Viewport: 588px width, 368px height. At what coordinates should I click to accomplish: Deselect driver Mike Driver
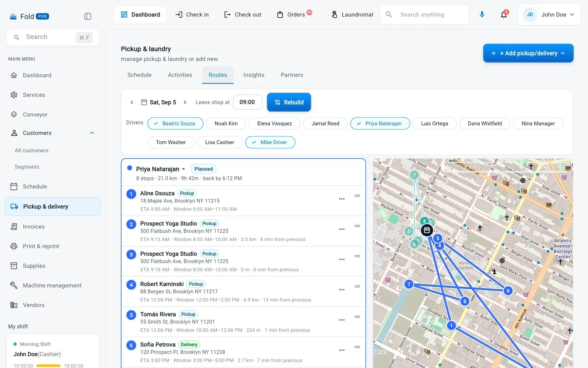pos(270,142)
